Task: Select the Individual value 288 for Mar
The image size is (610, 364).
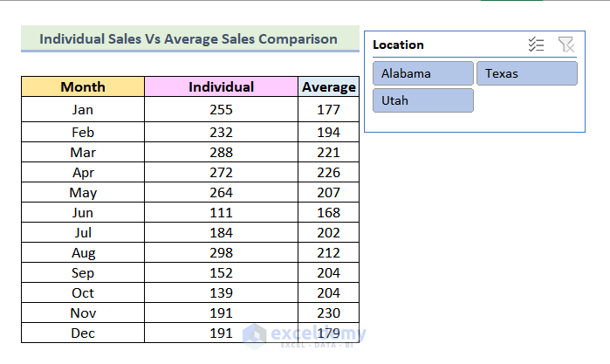Action: tap(221, 153)
